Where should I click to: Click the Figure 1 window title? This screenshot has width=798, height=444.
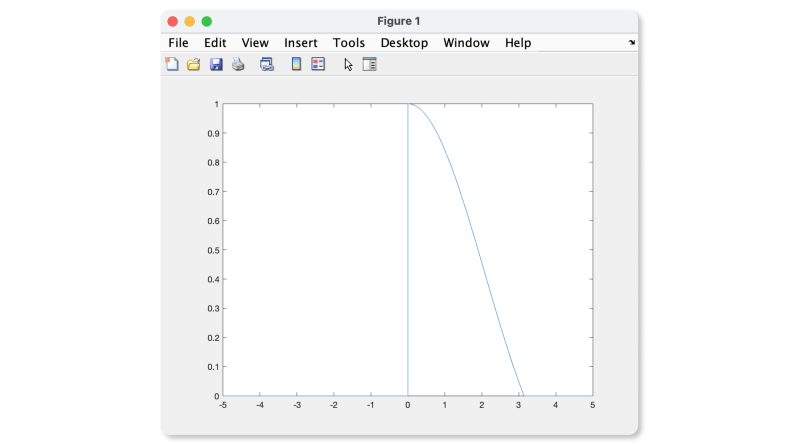pos(398,21)
